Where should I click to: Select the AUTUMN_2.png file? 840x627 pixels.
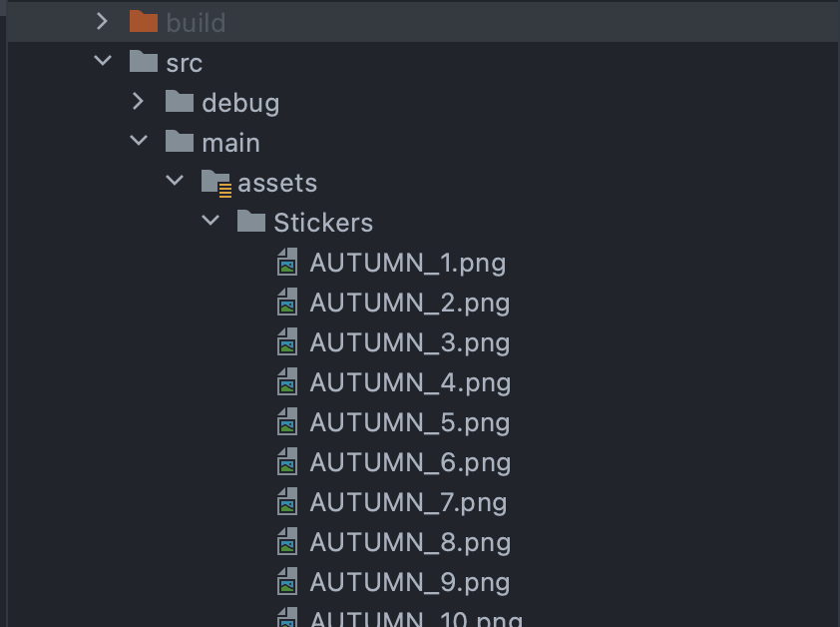pyautogui.click(x=409, y=303)
